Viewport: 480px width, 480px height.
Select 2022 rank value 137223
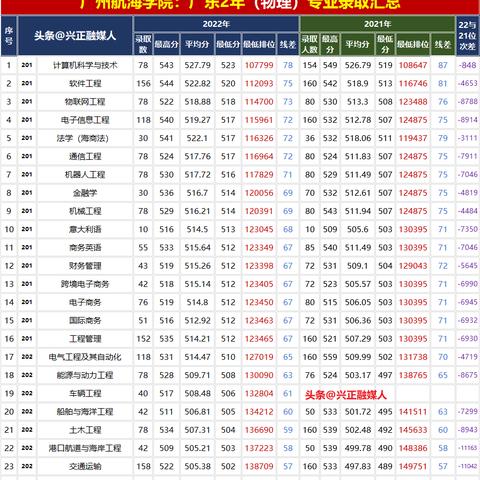click(x=259, y=448)
